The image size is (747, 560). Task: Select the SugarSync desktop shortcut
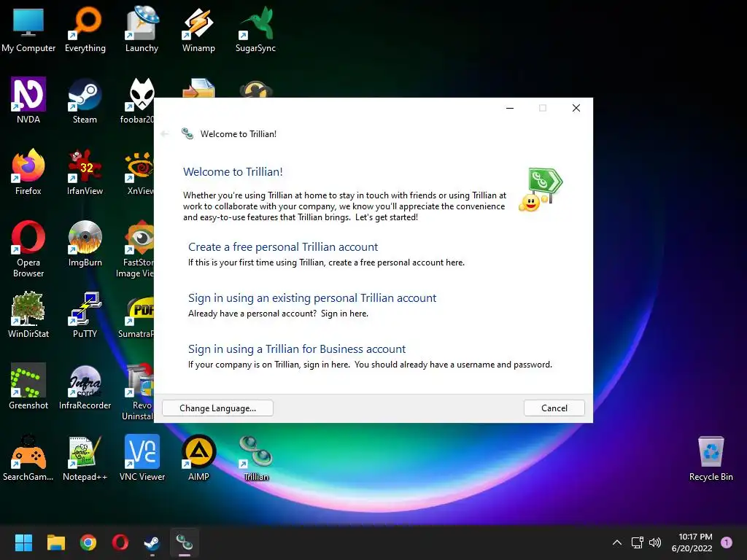tap(256, 30)
